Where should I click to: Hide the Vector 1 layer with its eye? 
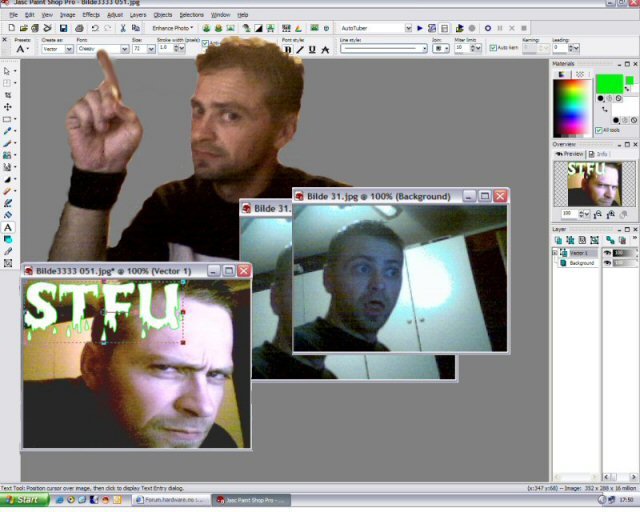point(607,253)
